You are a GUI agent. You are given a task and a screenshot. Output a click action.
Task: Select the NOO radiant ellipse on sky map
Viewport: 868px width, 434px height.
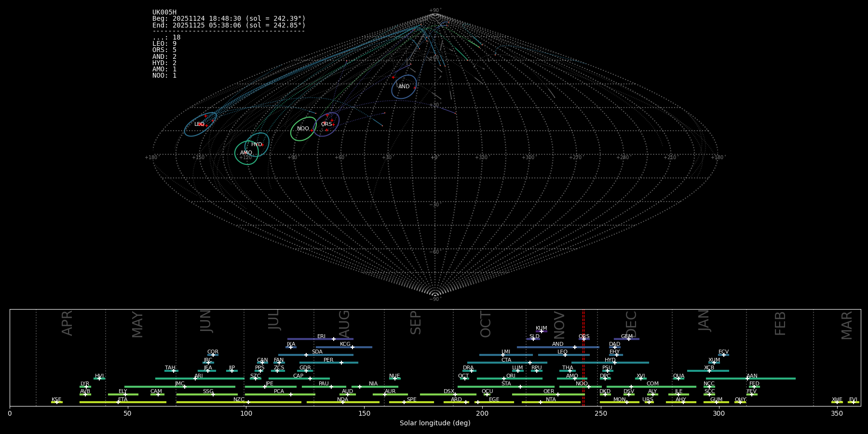[x=303, y=129]
